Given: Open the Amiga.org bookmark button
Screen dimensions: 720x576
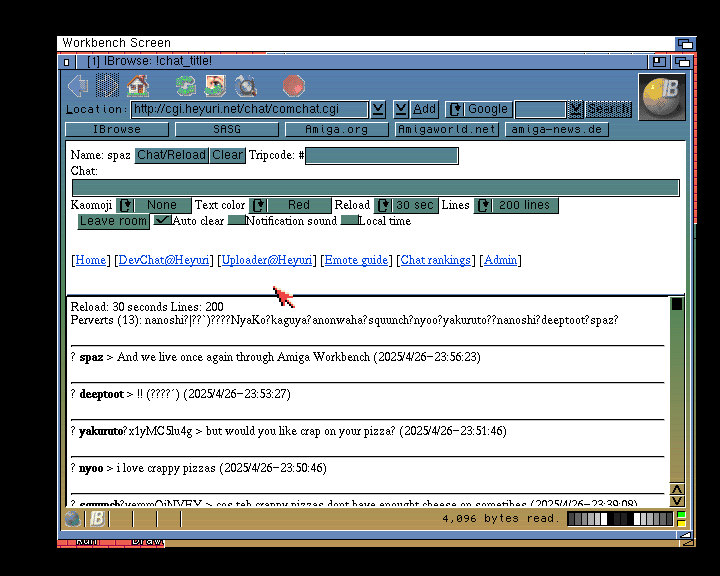Looking at the screenshot, I should [337, 130].
